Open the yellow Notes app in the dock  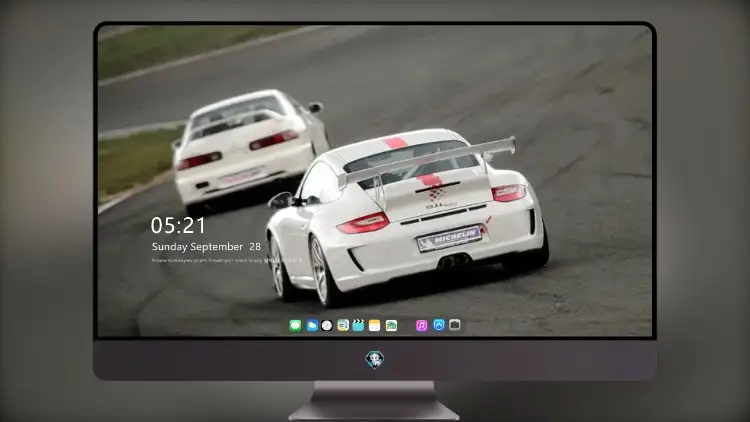point(375,326)
